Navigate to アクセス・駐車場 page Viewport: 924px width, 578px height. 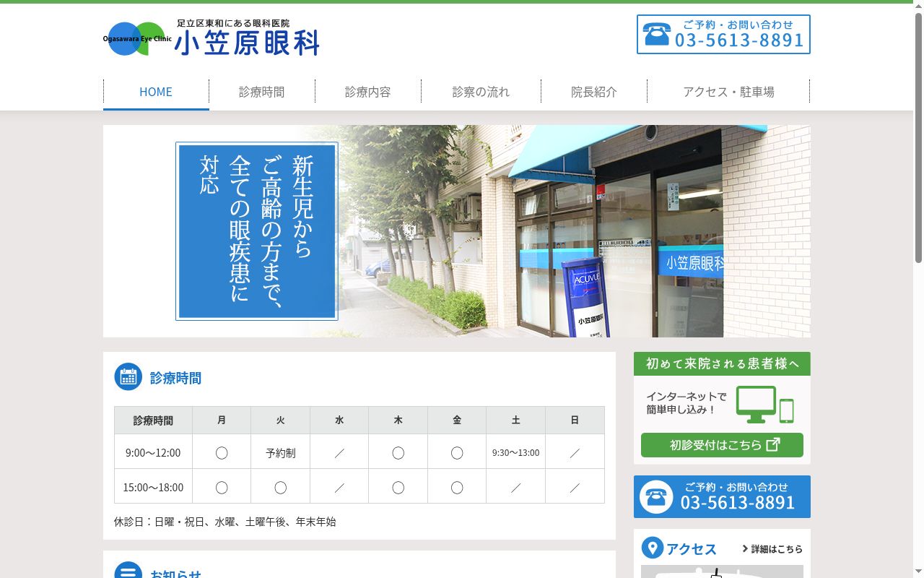(728, 92)
